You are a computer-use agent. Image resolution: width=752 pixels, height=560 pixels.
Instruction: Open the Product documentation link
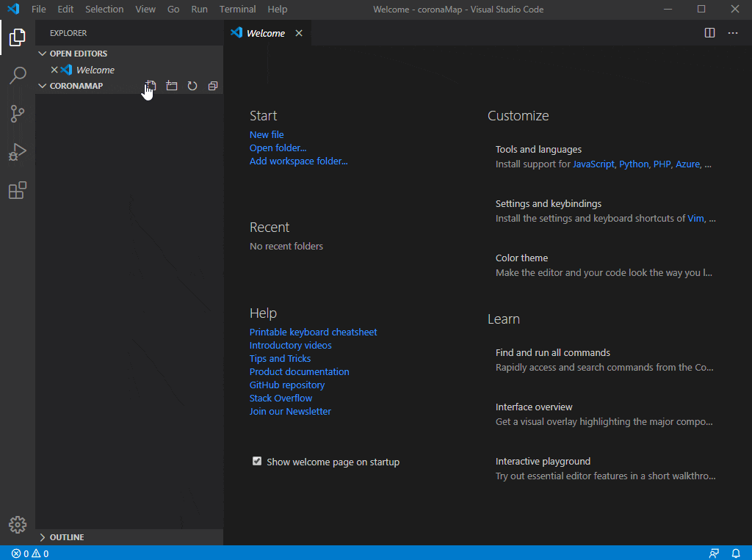[300, 371]
